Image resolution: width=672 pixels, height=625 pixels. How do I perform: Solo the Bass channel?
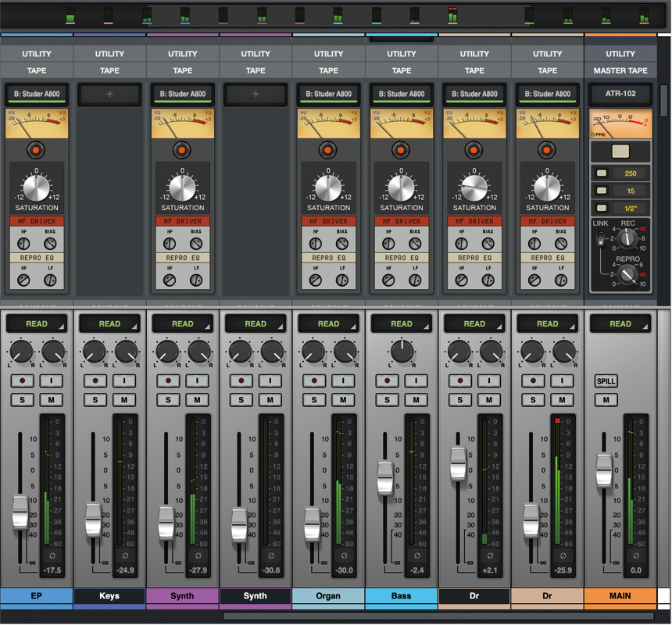387,400
